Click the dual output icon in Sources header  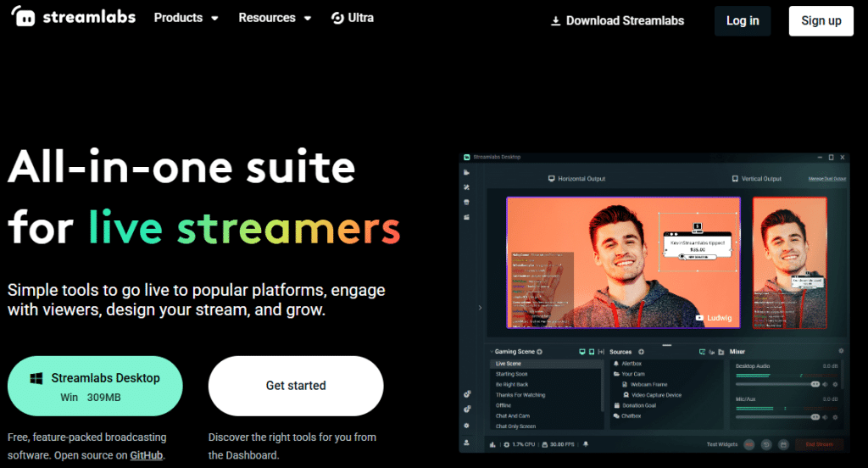tap(703, 352)
